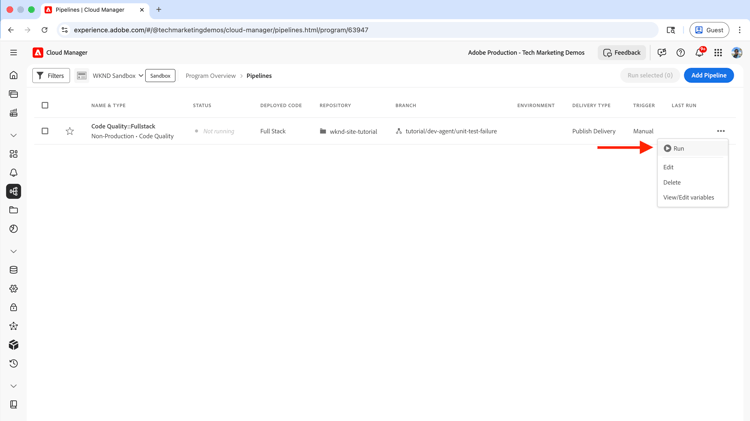This screenshot has width=750, height=421.
Task: Open a new browser tab
Action: click(x=159, y=10)
